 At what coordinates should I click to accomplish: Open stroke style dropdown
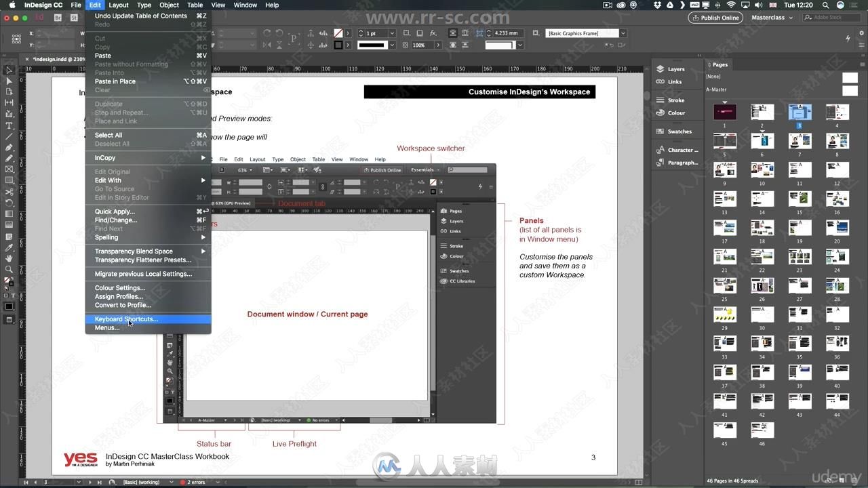coord(393,45)
